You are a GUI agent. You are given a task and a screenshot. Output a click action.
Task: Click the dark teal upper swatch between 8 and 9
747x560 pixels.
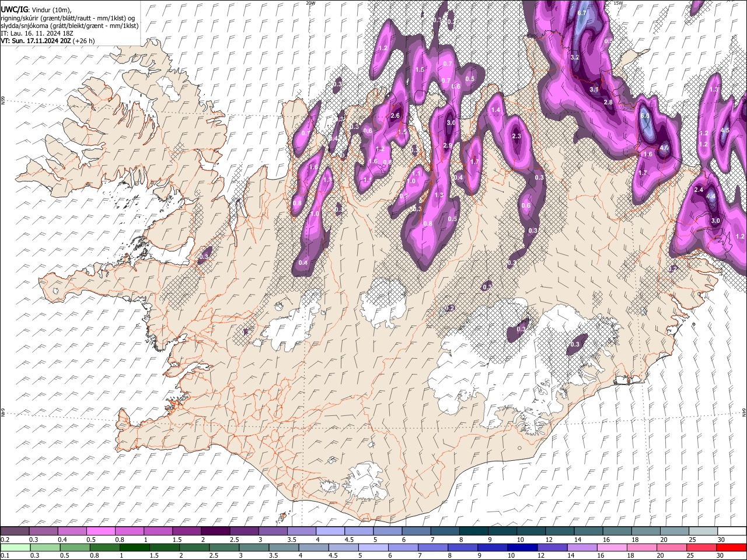point(474,531)
